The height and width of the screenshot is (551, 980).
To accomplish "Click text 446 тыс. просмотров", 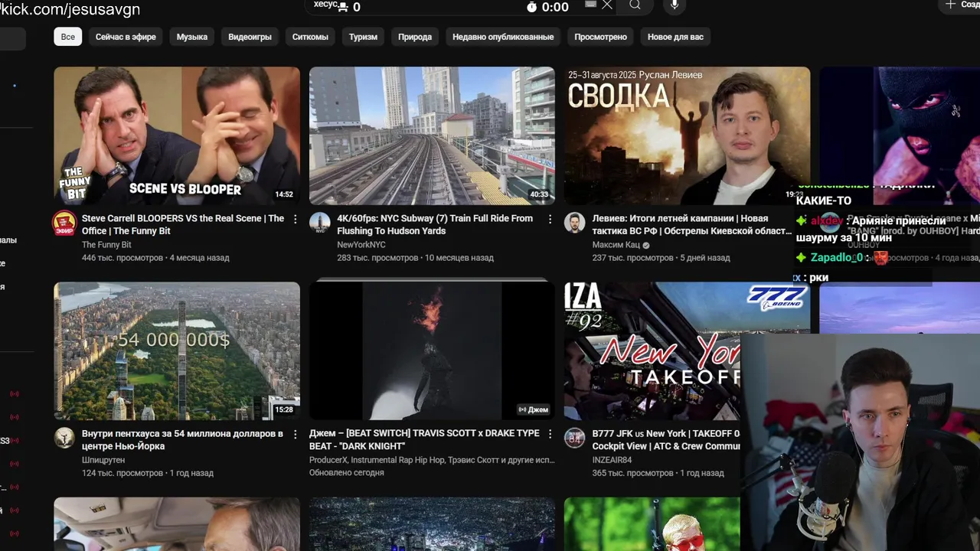I will pyautogui.click(x=122, y=258).
